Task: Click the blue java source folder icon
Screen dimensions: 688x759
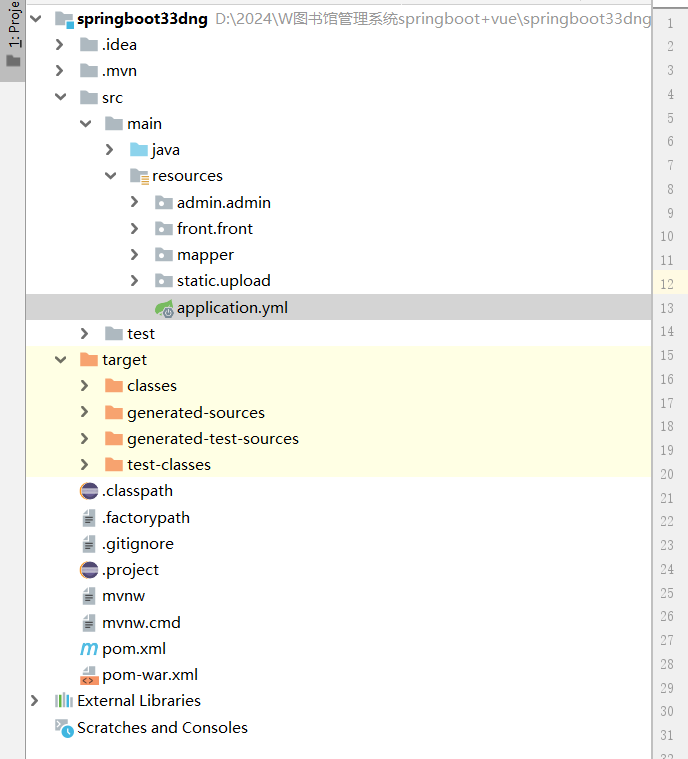Action: [139, 150]
